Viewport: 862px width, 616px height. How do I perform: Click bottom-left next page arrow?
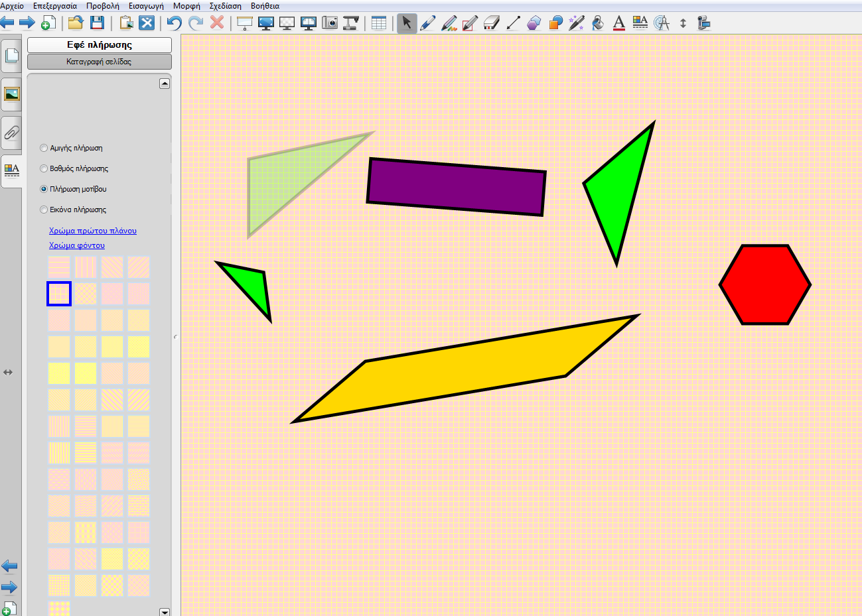pyautogui.click(x=9, y=587)
